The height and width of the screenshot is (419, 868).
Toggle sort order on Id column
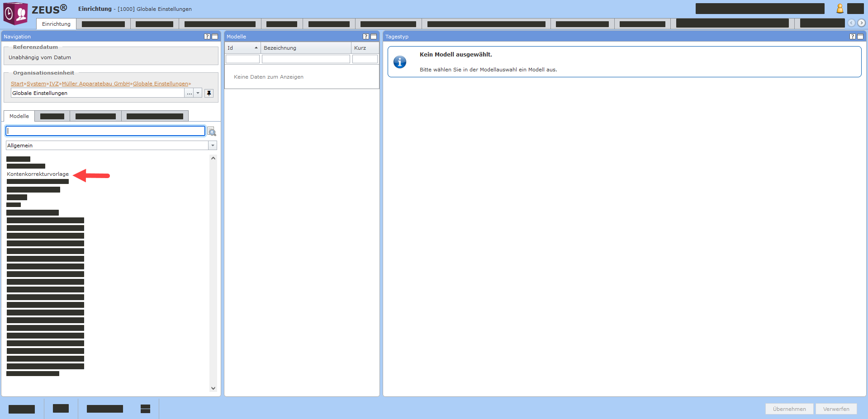tap(242, 48)
